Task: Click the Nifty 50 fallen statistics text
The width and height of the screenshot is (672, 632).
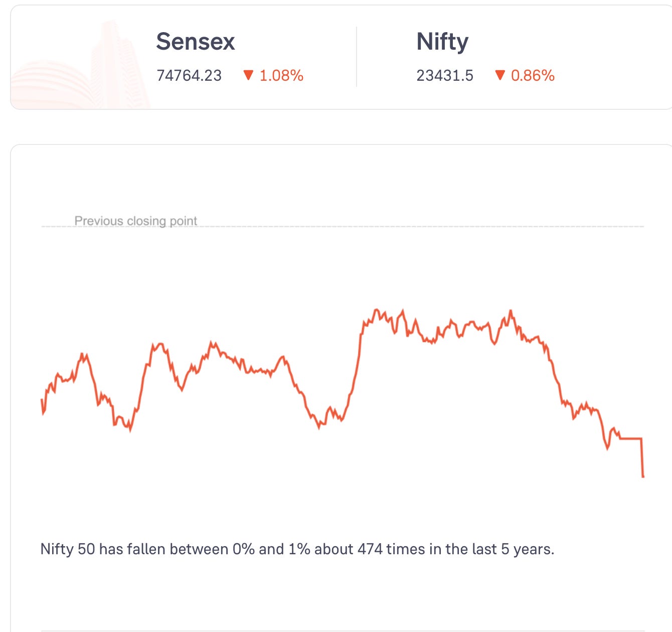Action: [297, 549]
